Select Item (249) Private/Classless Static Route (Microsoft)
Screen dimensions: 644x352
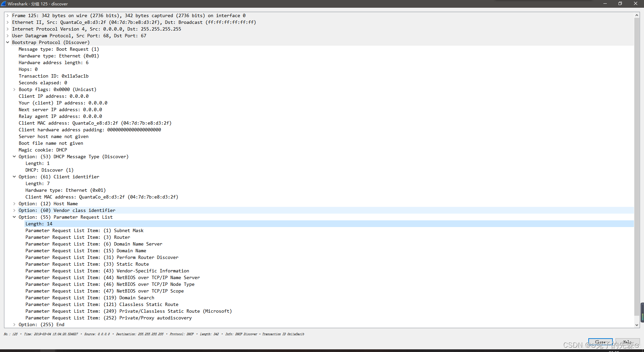click(x=129, y=311)
